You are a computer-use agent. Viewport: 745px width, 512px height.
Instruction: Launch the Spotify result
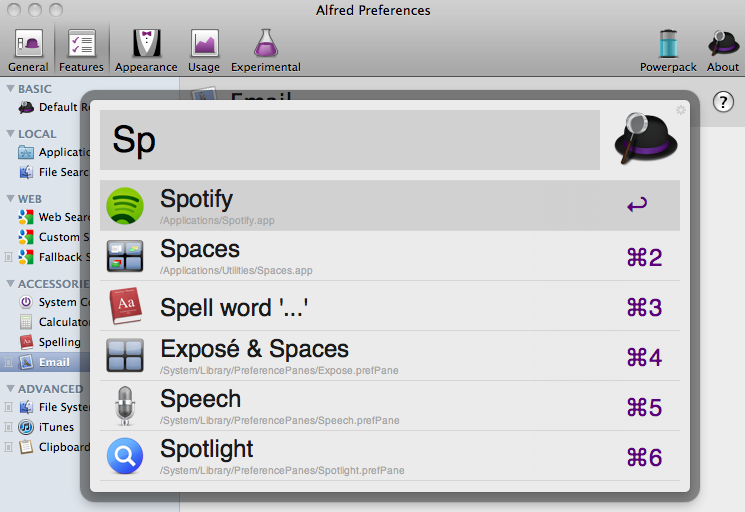[390, 205]
